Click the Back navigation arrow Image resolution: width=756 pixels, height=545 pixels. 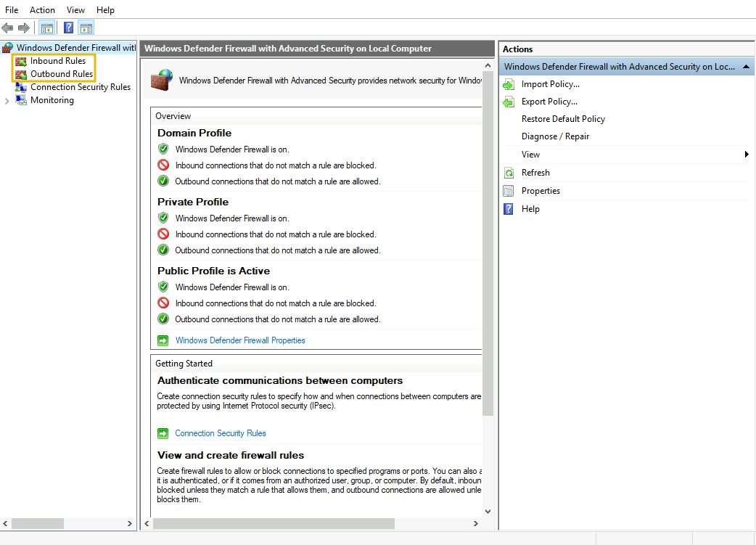tap(7, 27)
